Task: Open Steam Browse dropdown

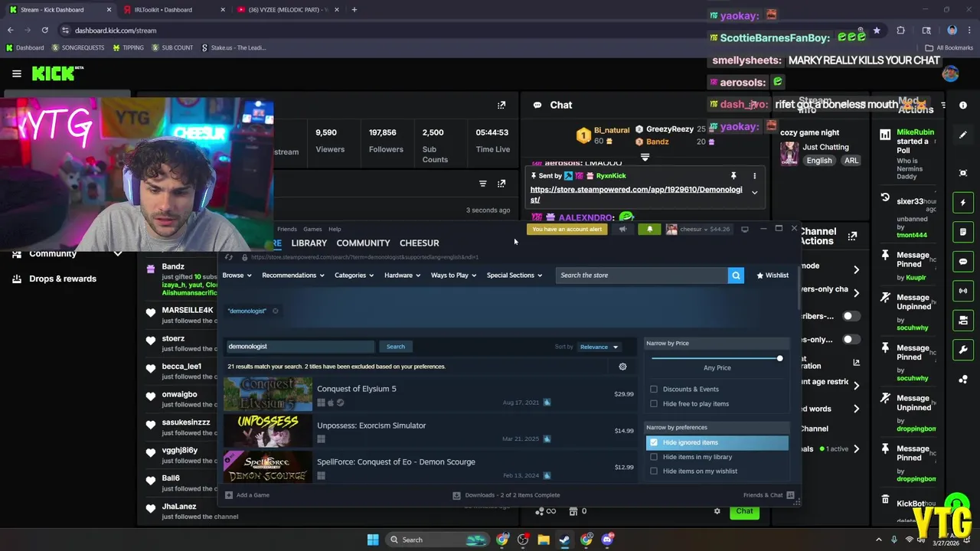Action: [x=237, y=275]
